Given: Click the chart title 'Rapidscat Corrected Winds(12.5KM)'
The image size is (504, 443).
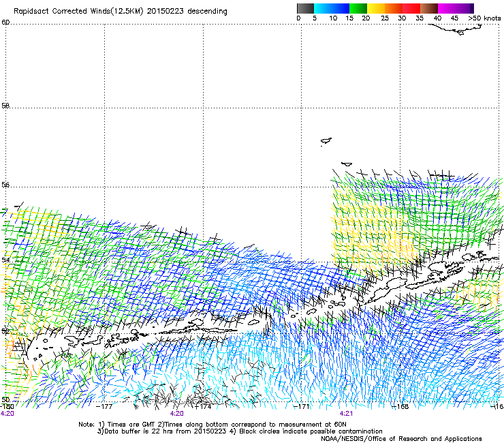Looking at the screenshot, I should pyautogui.click(x=78, y=12).
